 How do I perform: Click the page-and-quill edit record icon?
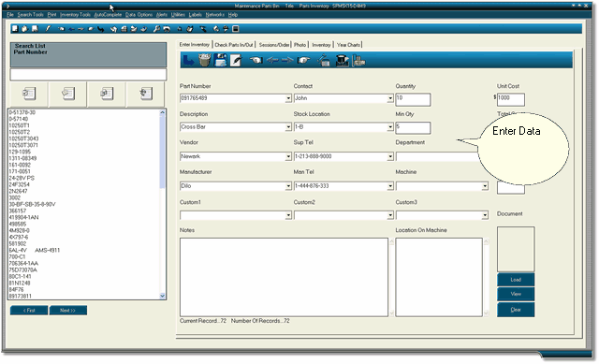(x=235, y=60)
